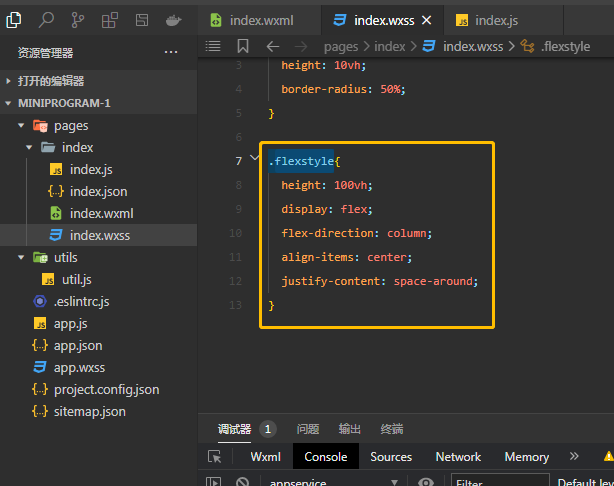614x486 pixels.
Task: Click the 调试器 badge showing 1
Action: click(x=267, y=429)
